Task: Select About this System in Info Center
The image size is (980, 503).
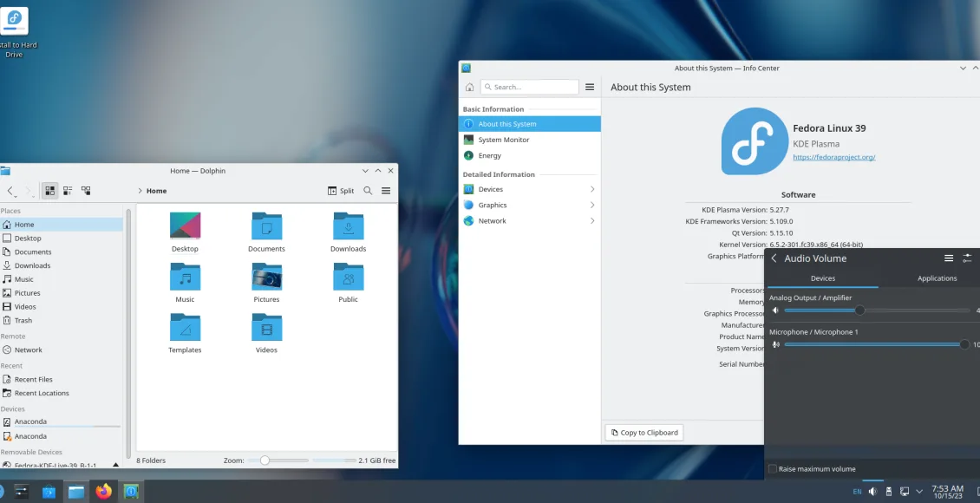Action: tap(529, 124)
